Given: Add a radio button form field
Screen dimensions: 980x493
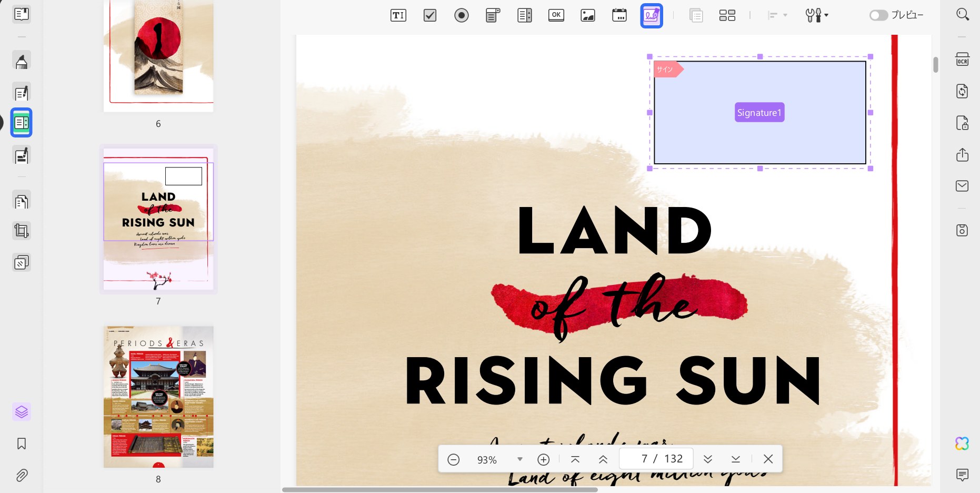Looking at the screenshot, I should pyautogui.click(x=462, y=15).
